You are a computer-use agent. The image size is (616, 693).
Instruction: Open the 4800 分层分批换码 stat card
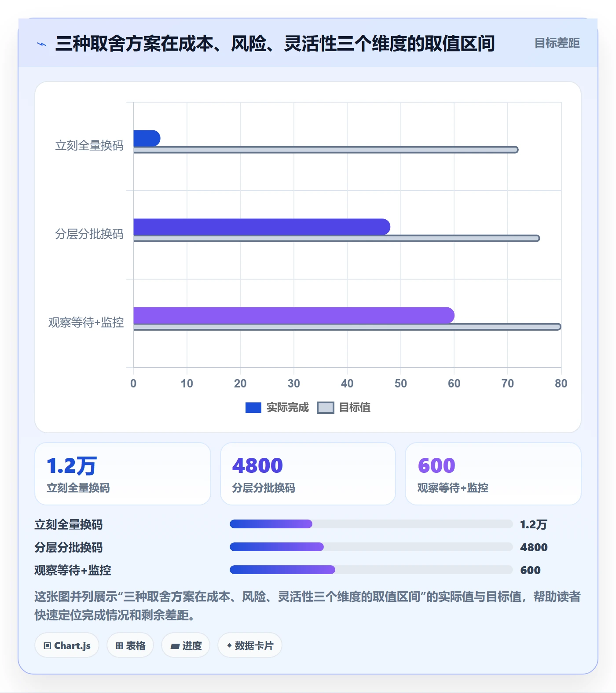[x=308, y=474]
